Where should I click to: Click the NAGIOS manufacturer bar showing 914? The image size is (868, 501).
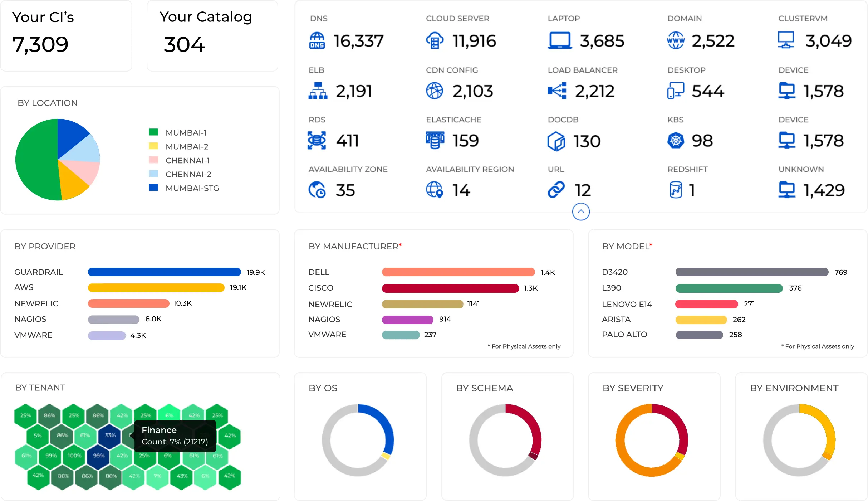point(408,319)
